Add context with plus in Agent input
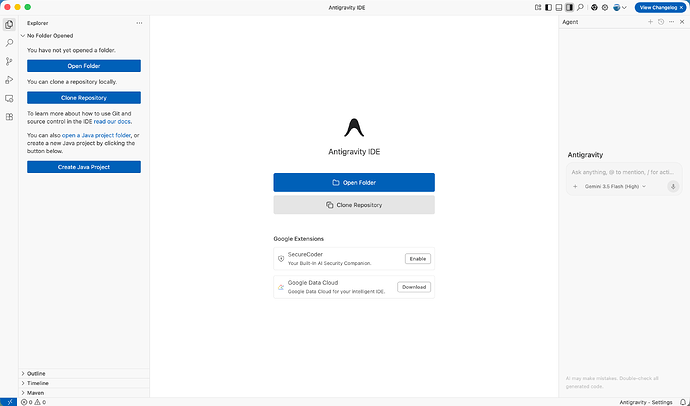 (x=575, y=187)
